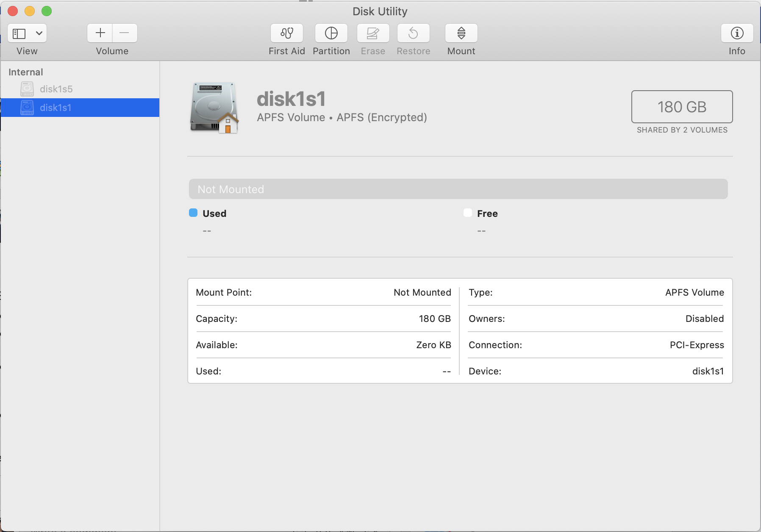The width and height of the screenshot is (761, 532).
Task: Minimize the Disk Utility window
Action: [x=30, y=11]
